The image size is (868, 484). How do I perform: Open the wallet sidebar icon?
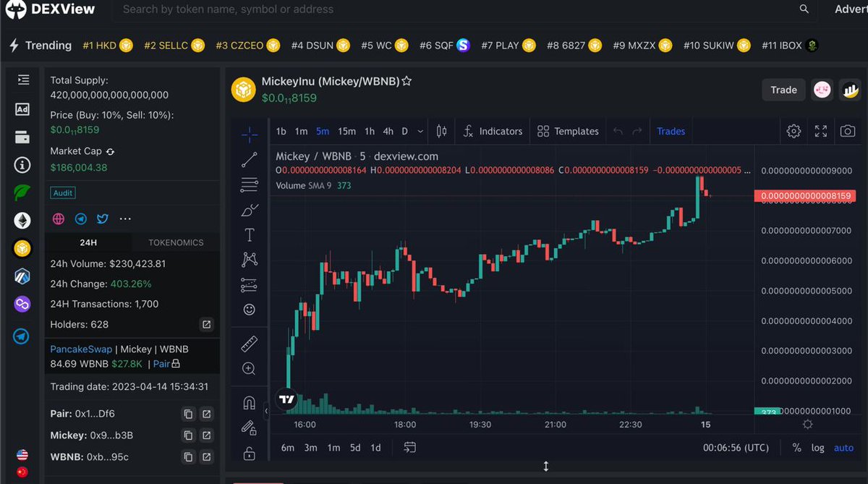click(x=22, y=137)
